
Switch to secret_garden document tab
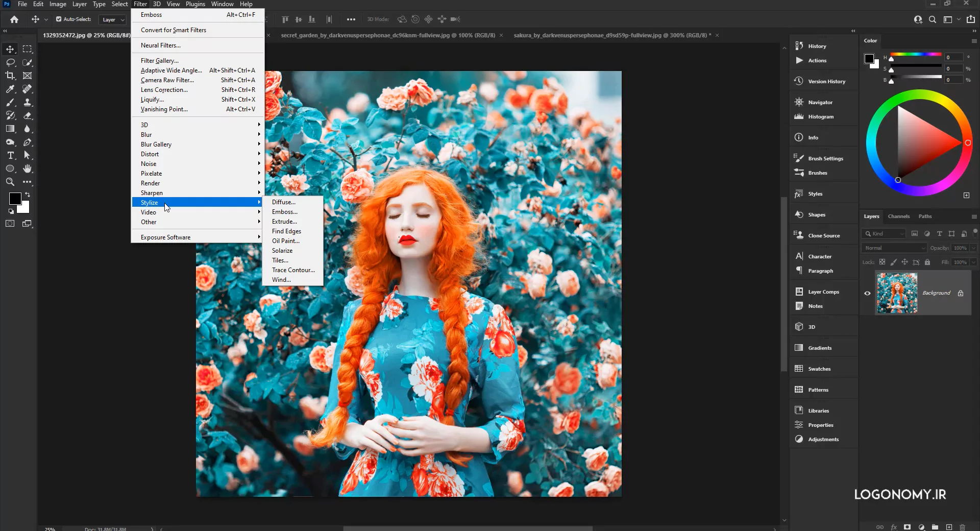[388, 35]
